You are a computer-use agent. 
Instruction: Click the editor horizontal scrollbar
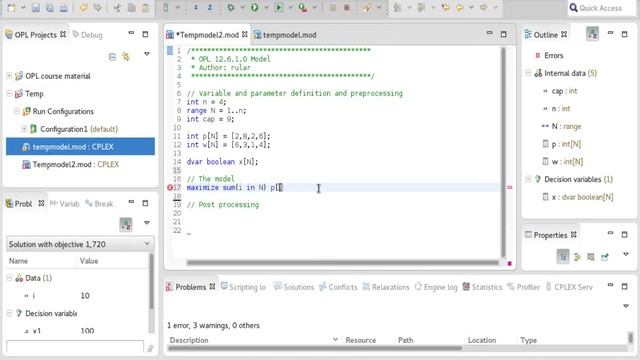(342, 262)
